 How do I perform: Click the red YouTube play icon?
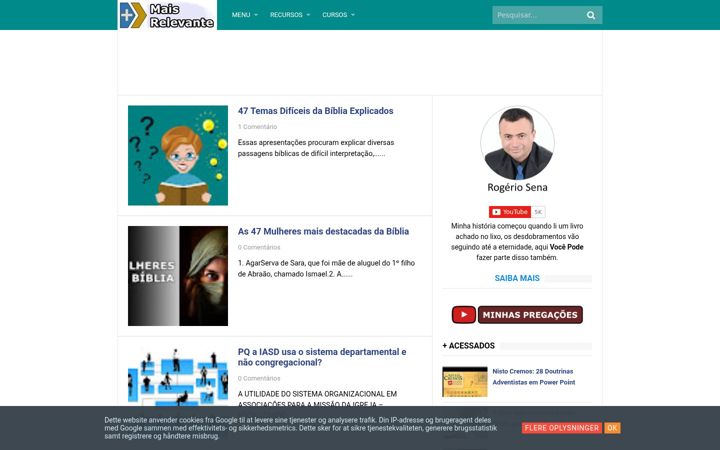click(x=464, y=315)
